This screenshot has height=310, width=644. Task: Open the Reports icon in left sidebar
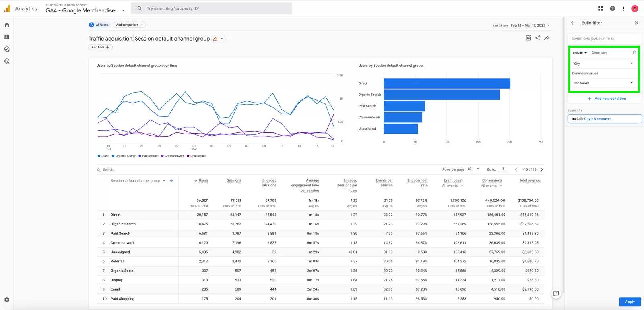tap(7, 37)
